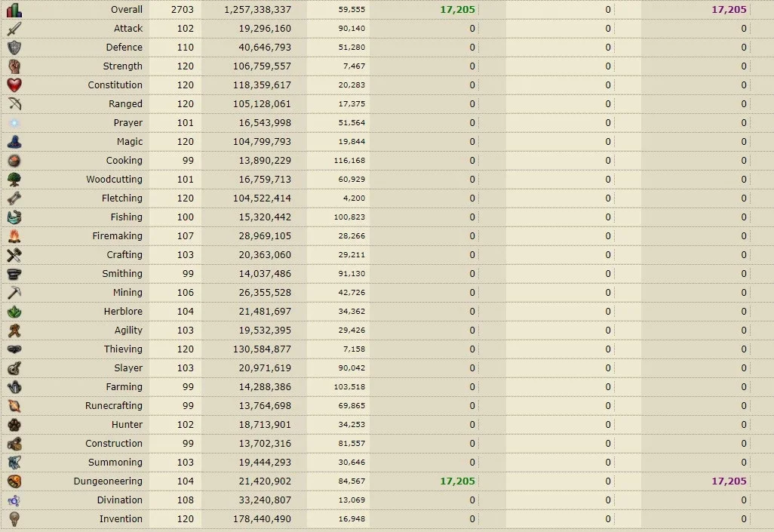Click the Thieving mask icon

tap(14, 349)
